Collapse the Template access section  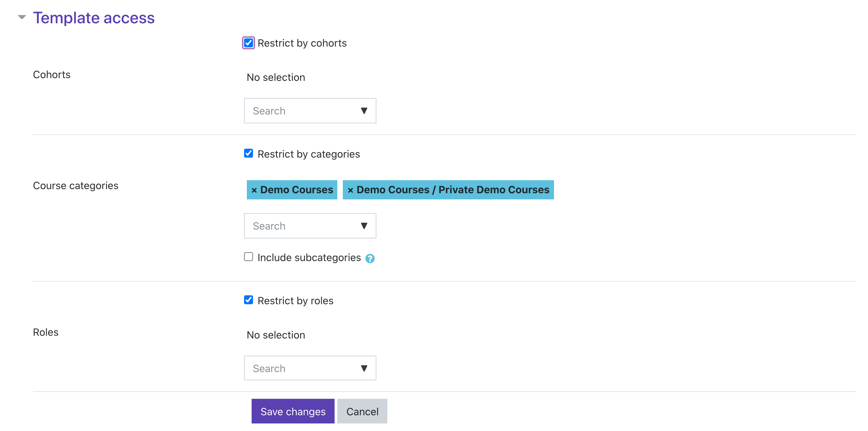[x=22, y=17]
